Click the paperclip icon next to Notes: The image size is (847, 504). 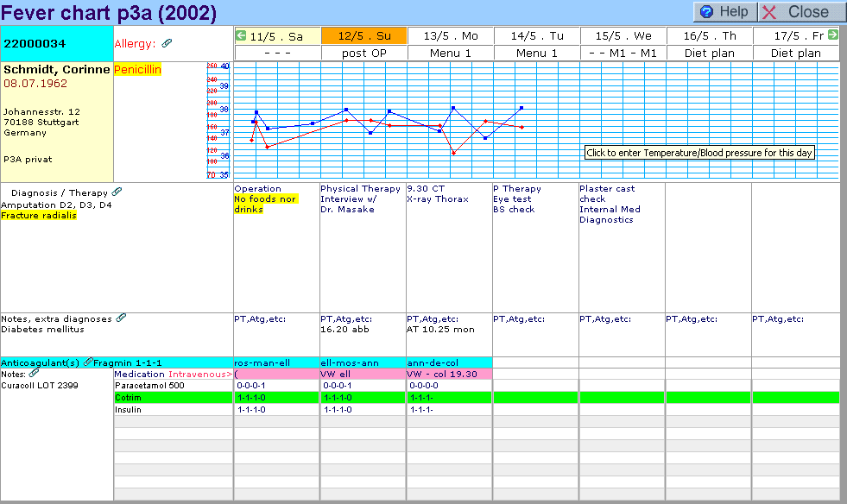tap(35, 374)
